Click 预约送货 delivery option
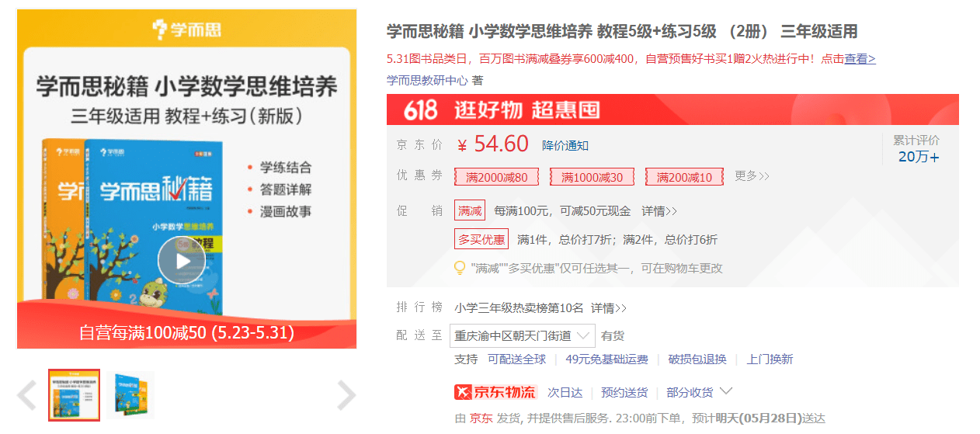 (624, 393)
